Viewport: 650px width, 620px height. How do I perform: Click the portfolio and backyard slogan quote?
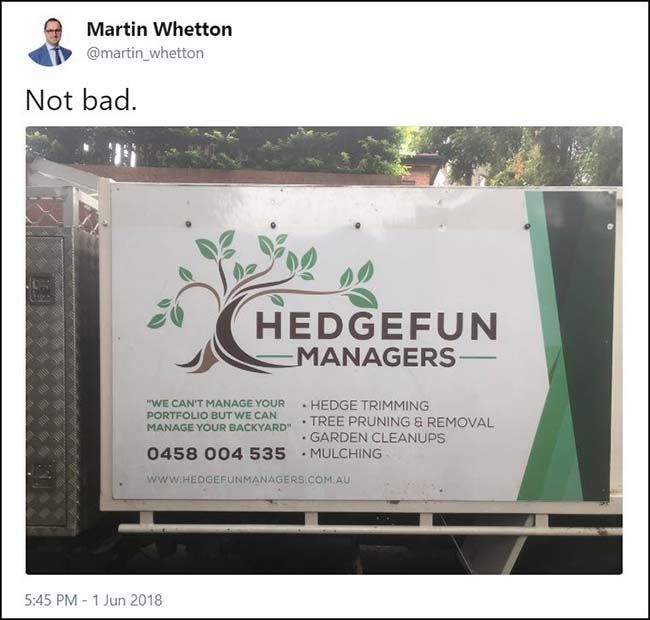(218, 415)
